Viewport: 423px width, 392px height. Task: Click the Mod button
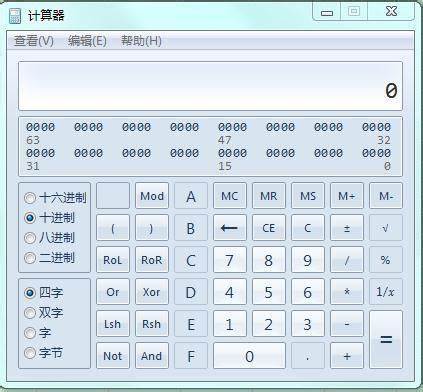point(152,196)
